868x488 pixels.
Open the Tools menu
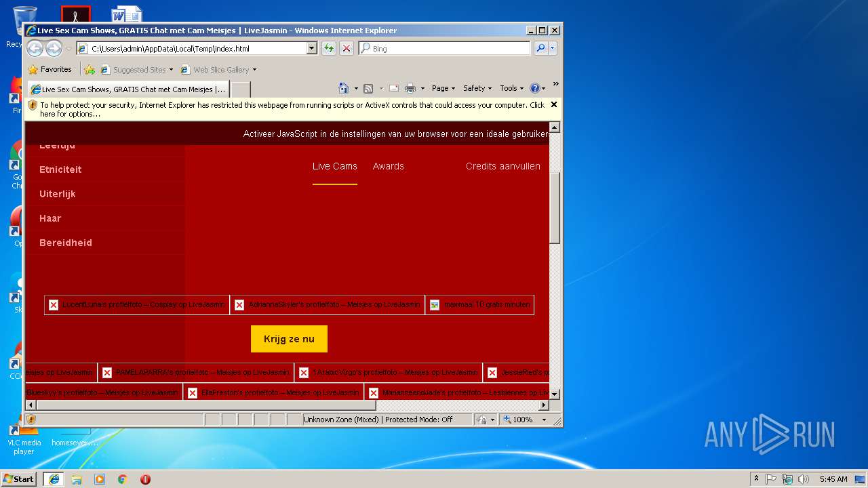coord(512,88)
